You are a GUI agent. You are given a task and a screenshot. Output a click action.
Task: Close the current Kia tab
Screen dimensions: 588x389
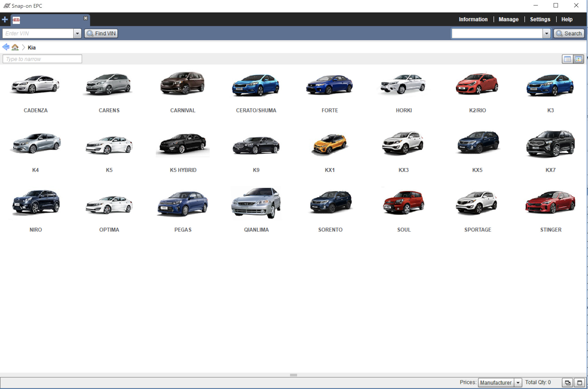click(86, 18)
